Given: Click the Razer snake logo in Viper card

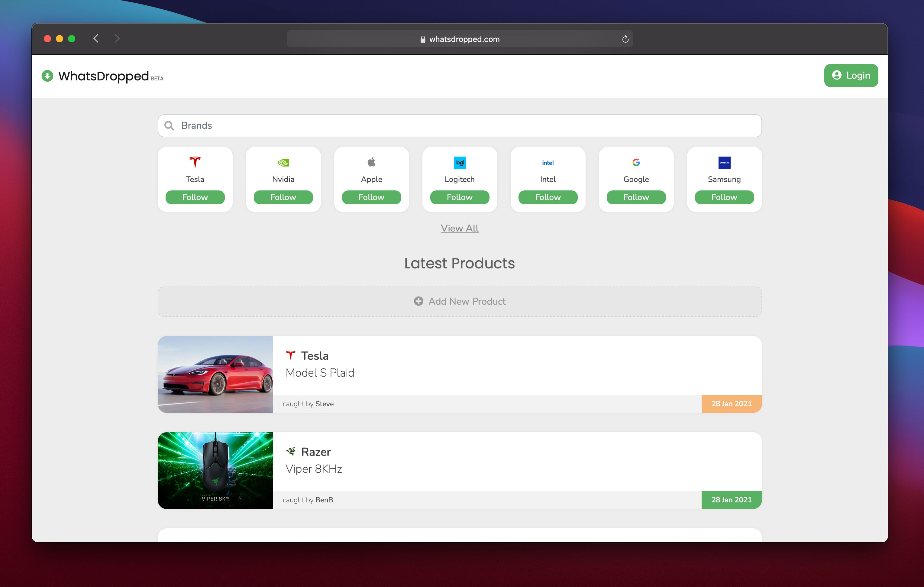Looking at the screenshot, I should (290, 452).
